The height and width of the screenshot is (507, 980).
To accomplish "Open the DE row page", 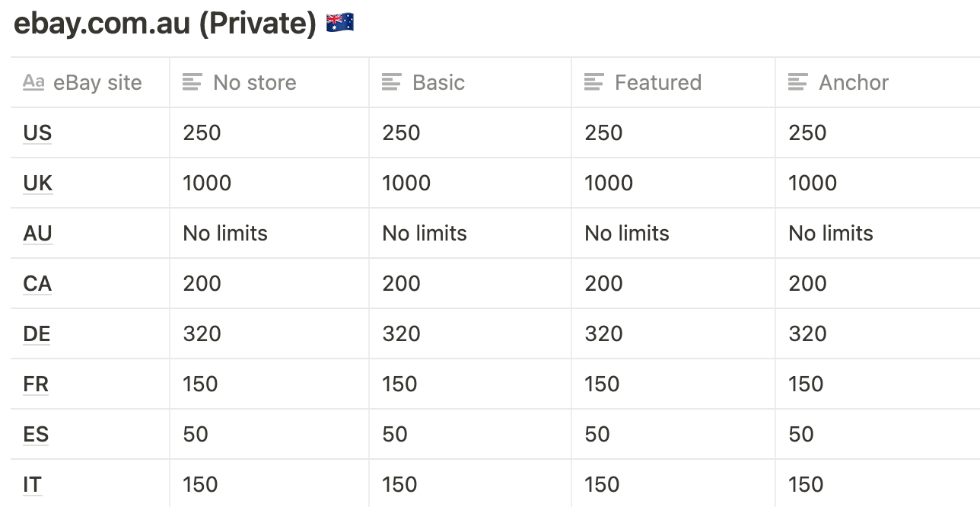I will 37,333.
